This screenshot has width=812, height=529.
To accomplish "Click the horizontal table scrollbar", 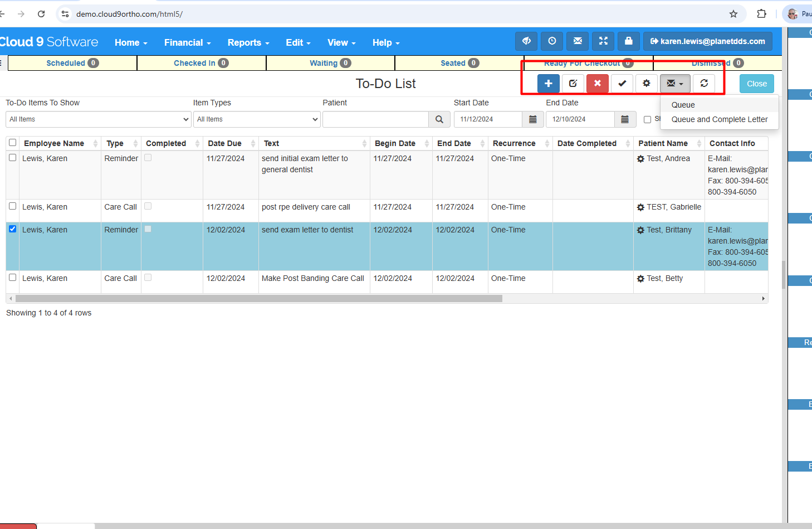I will coord(259,299).
